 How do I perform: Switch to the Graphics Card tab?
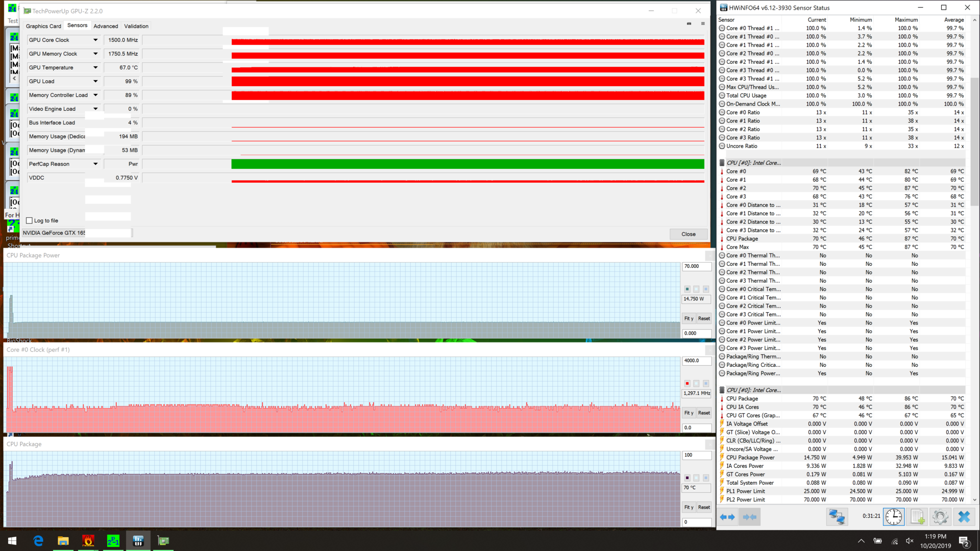tap(43, 26)
